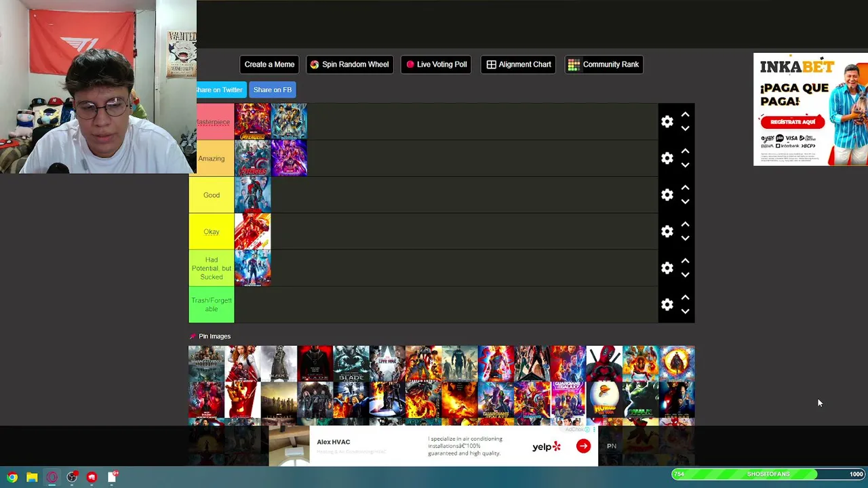Click the SHOSITOFANS goal progress bar
The width and height of the screenshot is (868, 488).
[x=768, y=474]
